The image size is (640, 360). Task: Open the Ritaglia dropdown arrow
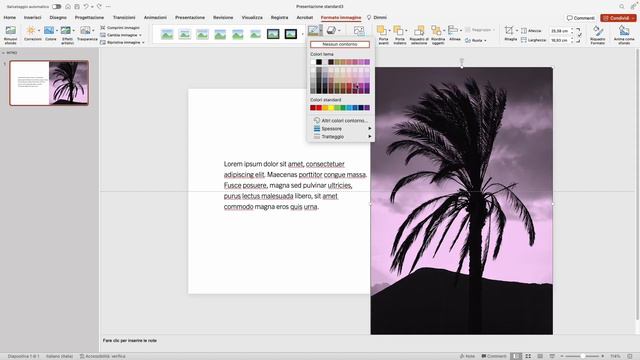click(517, 31)
